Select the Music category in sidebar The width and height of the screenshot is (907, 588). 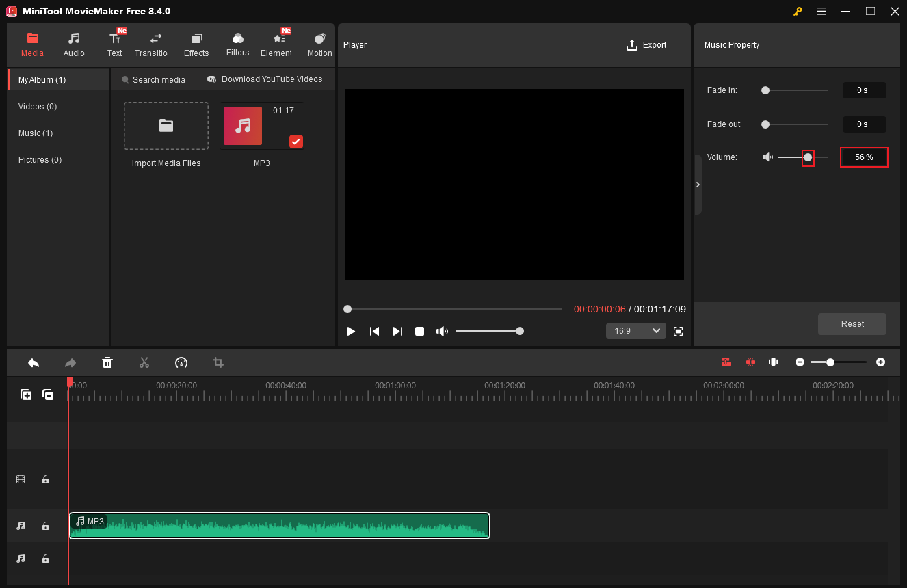point(36,133)
